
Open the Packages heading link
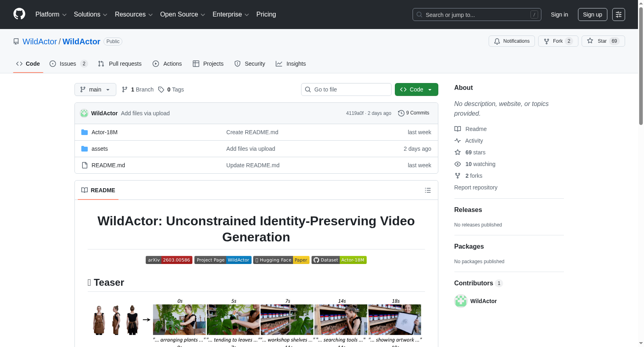pyautogui.click(x=469, y=247)
